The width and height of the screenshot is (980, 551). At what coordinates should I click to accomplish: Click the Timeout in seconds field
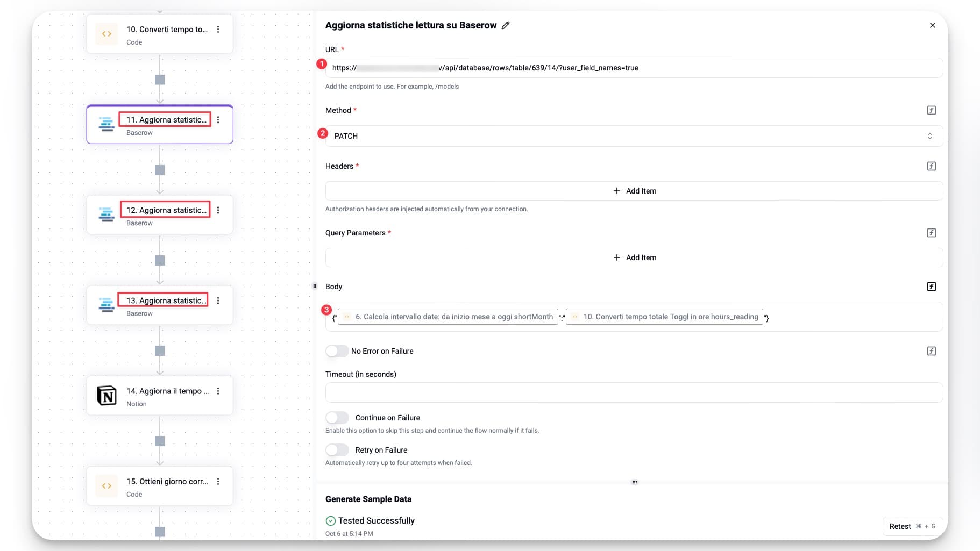(634, 392)
